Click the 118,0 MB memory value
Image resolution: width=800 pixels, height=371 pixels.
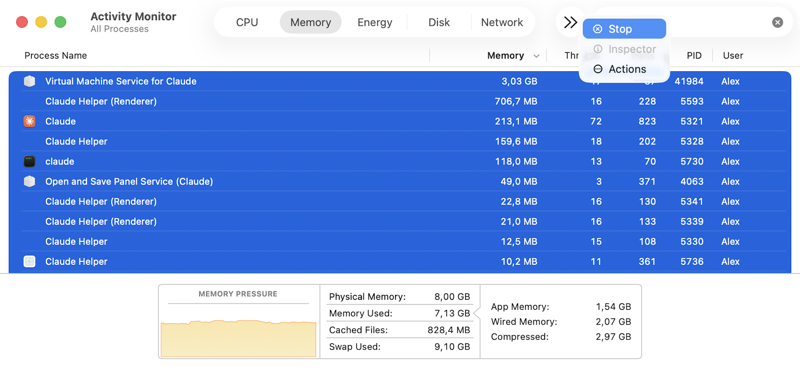click(516, 161)
